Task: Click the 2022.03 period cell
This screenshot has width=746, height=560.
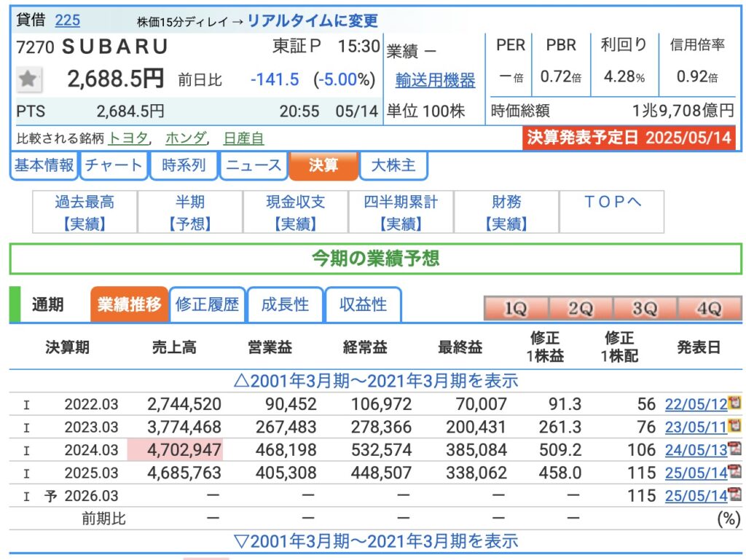Action: point(91,404)
